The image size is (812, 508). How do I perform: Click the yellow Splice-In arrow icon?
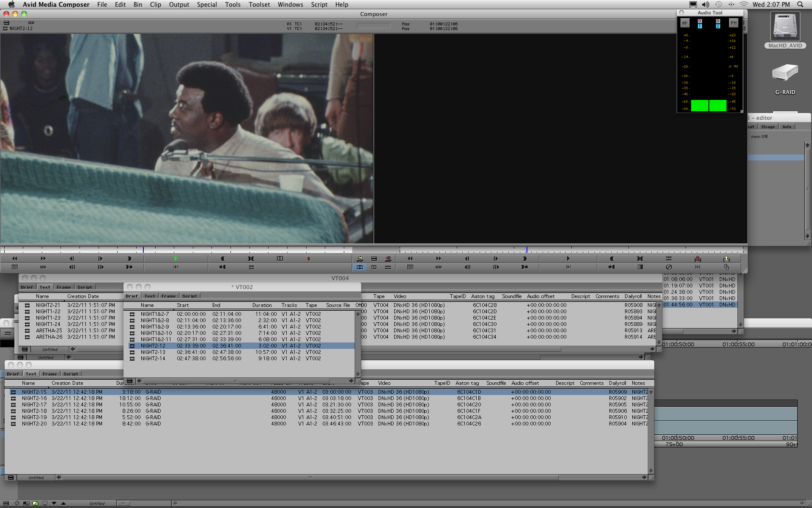point(360,259)
